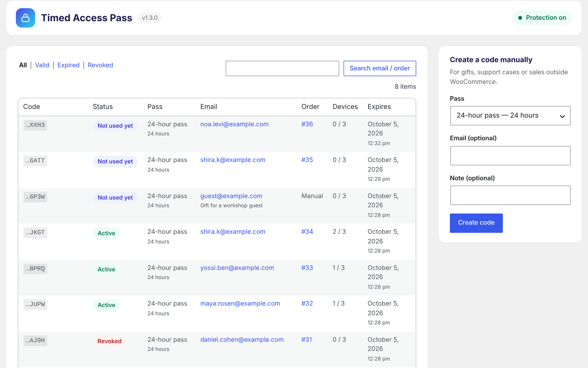Open order #35 link
Image resolution: width=588 pixels, height=368 pixels.
(x=307, y=160)
